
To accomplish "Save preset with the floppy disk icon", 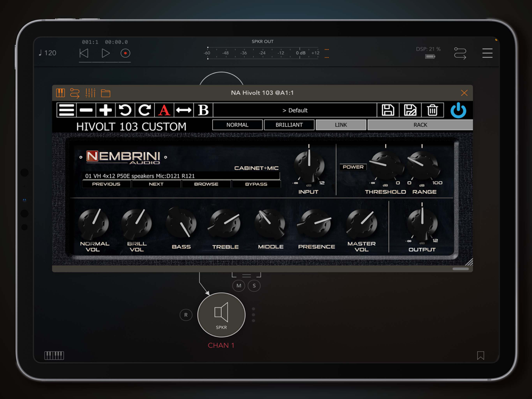I will [x=388, y=110].
